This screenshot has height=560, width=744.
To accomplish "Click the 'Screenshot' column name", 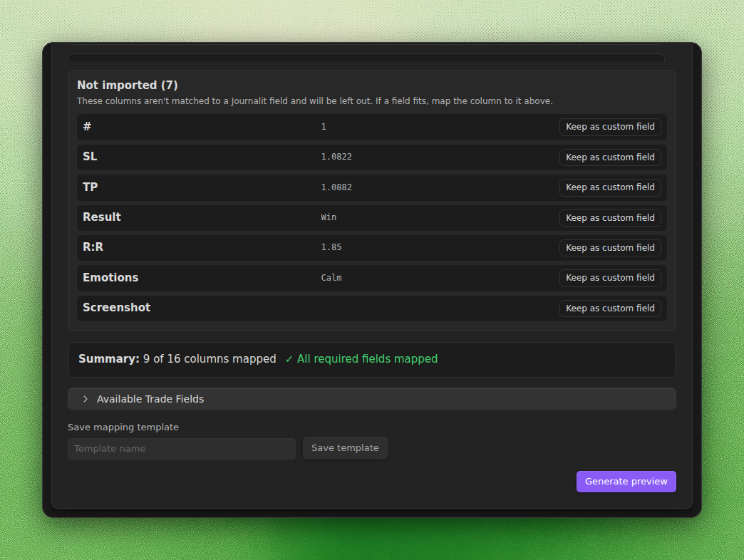I will [117, 308].
